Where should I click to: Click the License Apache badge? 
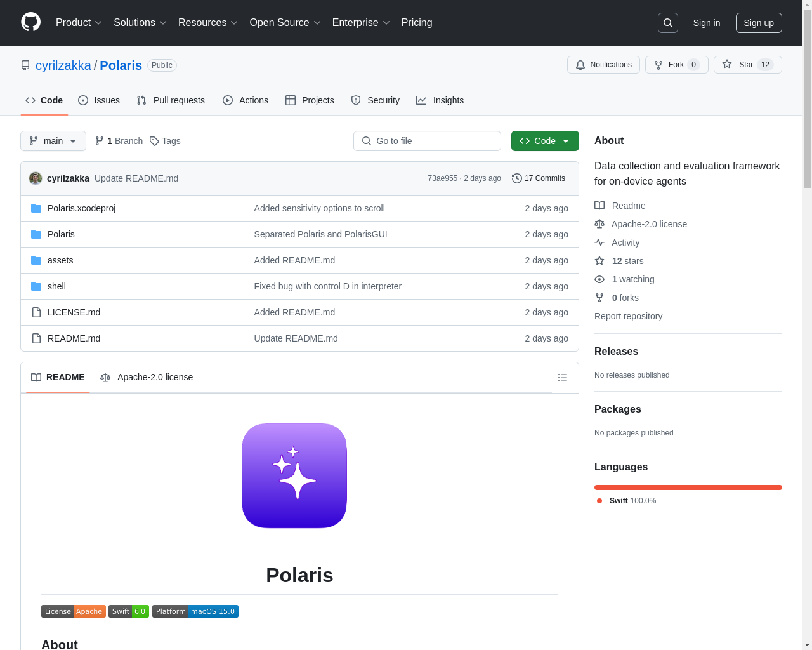tap(74, 611)
